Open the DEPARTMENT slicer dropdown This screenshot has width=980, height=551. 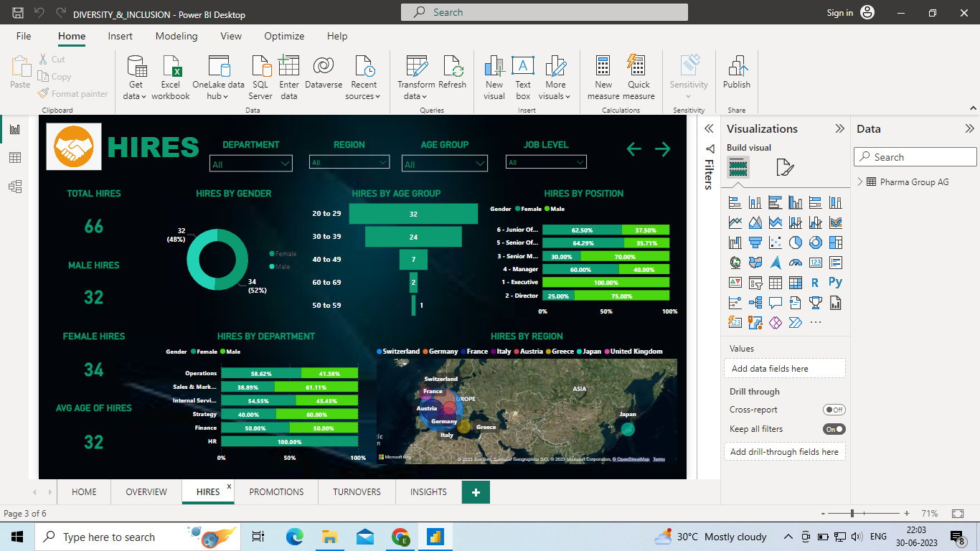pos(286,163)
